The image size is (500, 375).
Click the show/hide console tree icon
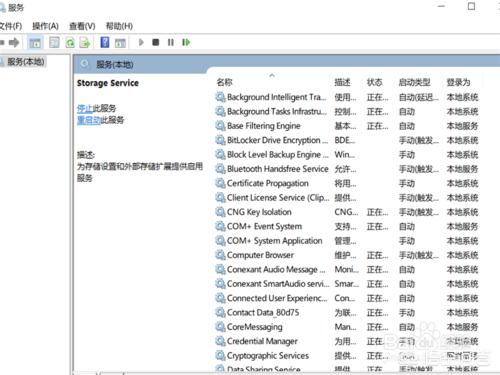click(35, 43)
